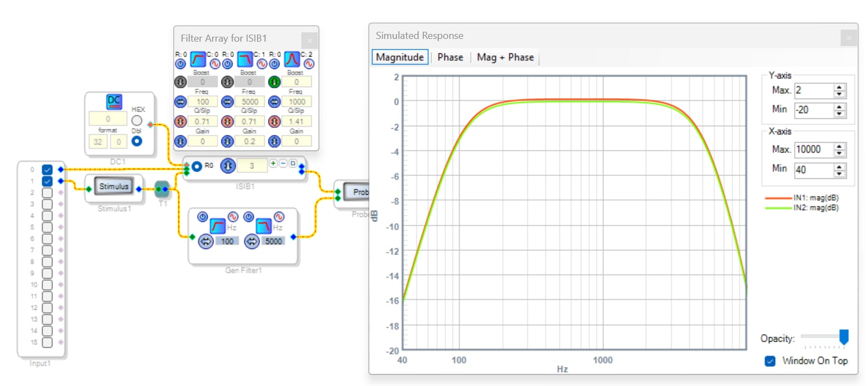Image resolution: width=868 pixels, height=386 pixels.
Task: Click Y-axis Max field showing 2
Action: coord(814,90)
